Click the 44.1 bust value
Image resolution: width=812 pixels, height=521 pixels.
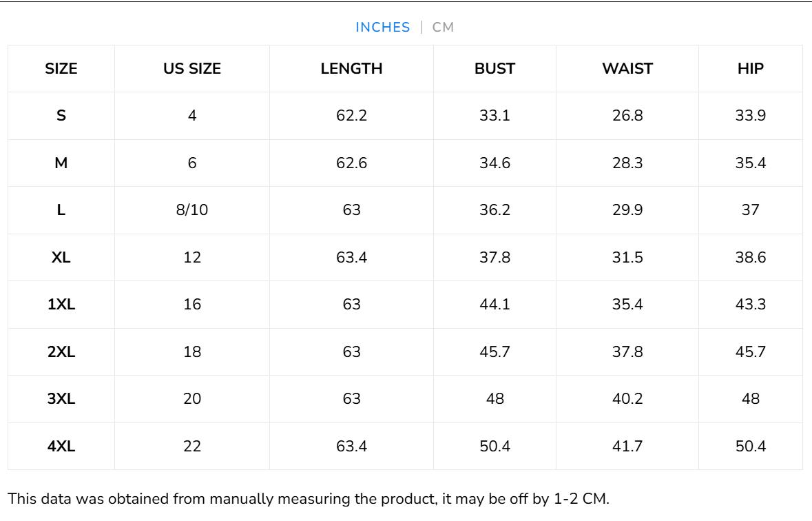click(x=495, y=305)
